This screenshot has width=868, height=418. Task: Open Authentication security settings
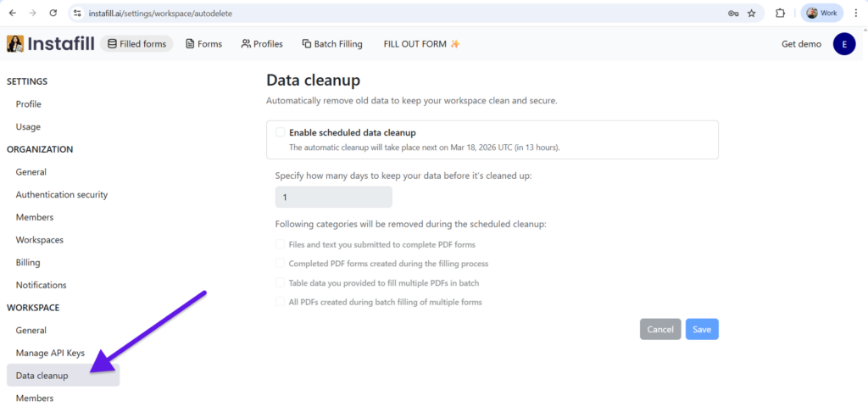[x=61, y=195]
